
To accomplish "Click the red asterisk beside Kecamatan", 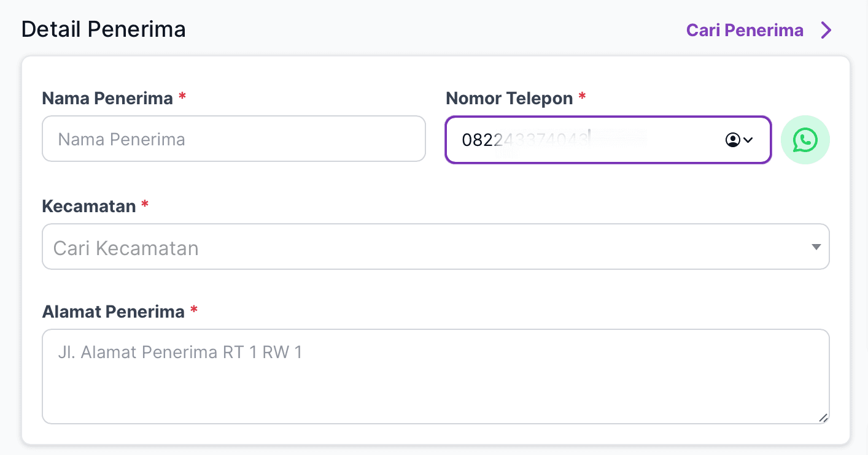I will pos(145,205).
